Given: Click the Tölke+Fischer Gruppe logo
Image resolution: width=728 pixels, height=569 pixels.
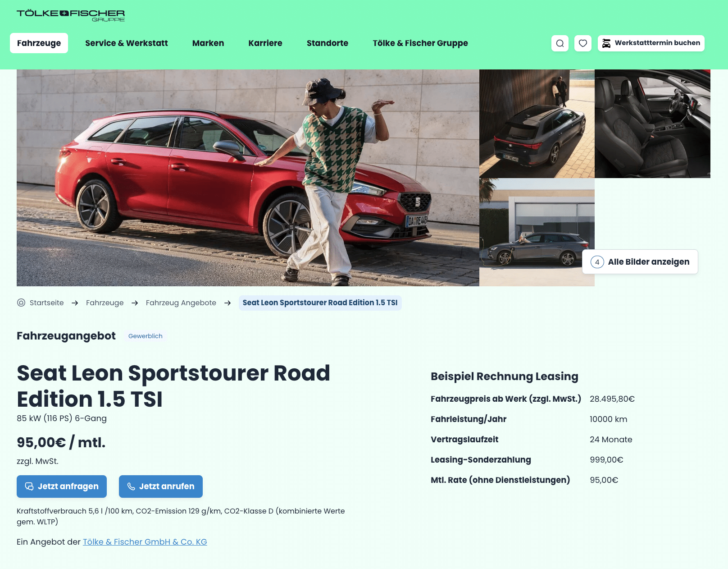Looking at the screenshot, I should [x=71, y=15].
